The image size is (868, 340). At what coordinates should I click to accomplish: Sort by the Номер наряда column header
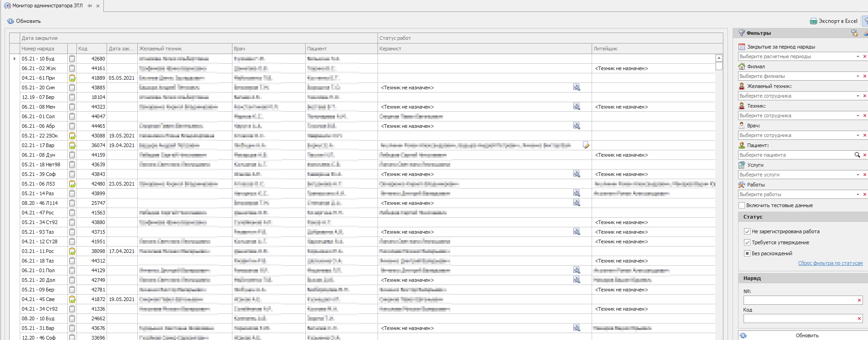pyautogui.click(x=43, y=49)
